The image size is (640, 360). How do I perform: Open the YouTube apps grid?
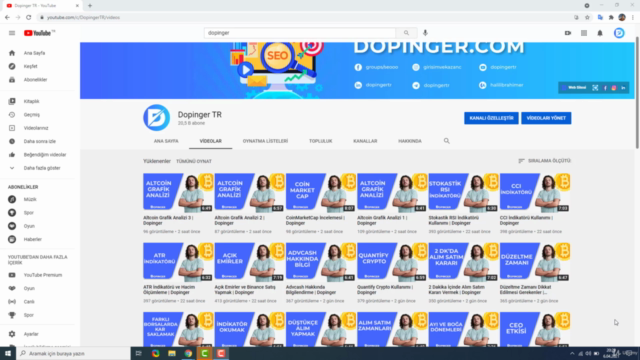click(584, 33)
